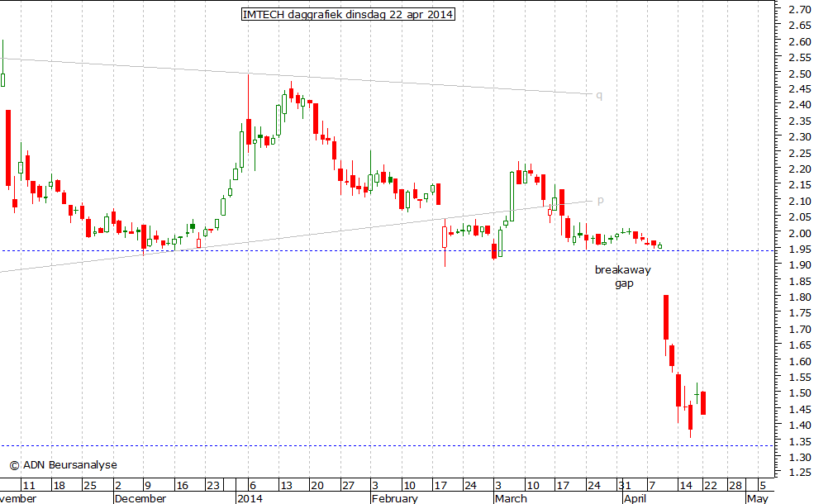This screenshot has width=814, height=504.
Task: Select the 'February' month label
Action: click(395, 498)
